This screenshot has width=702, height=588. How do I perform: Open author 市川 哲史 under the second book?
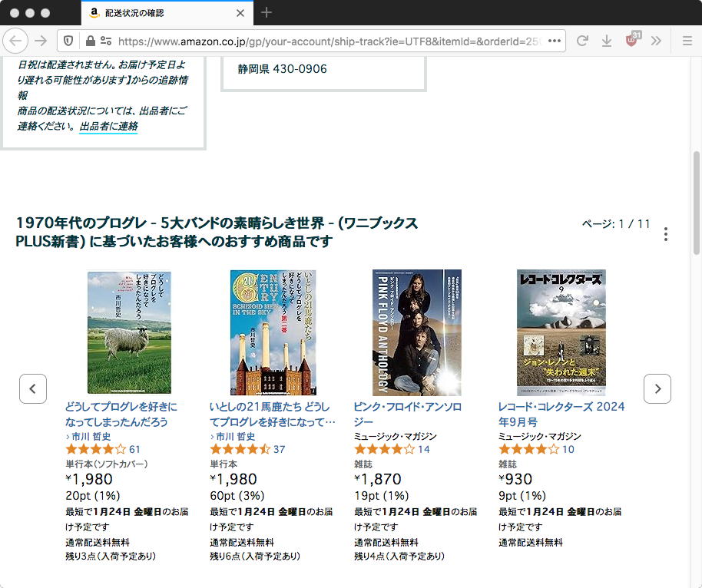pos(236,436)
